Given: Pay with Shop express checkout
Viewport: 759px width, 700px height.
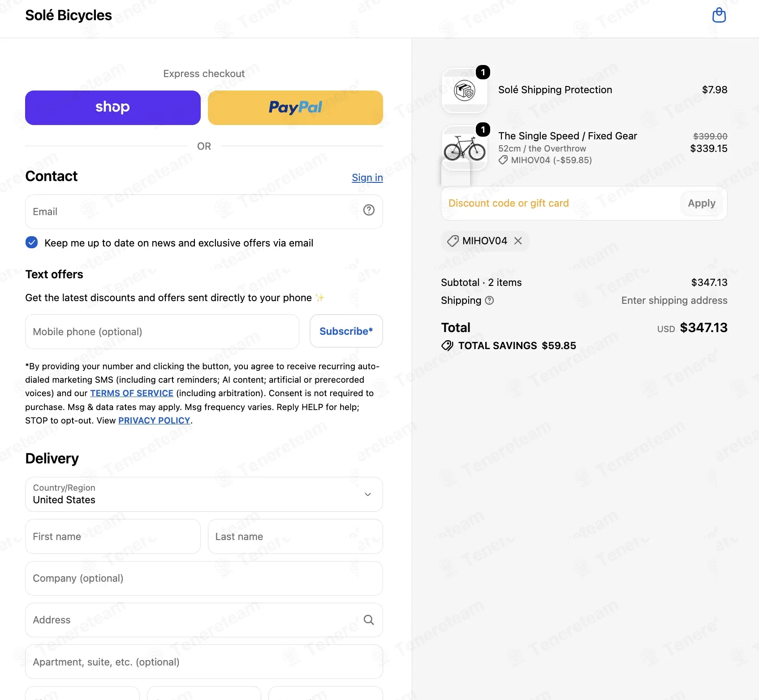Looking at the screenshot, I should pos(112,108).
